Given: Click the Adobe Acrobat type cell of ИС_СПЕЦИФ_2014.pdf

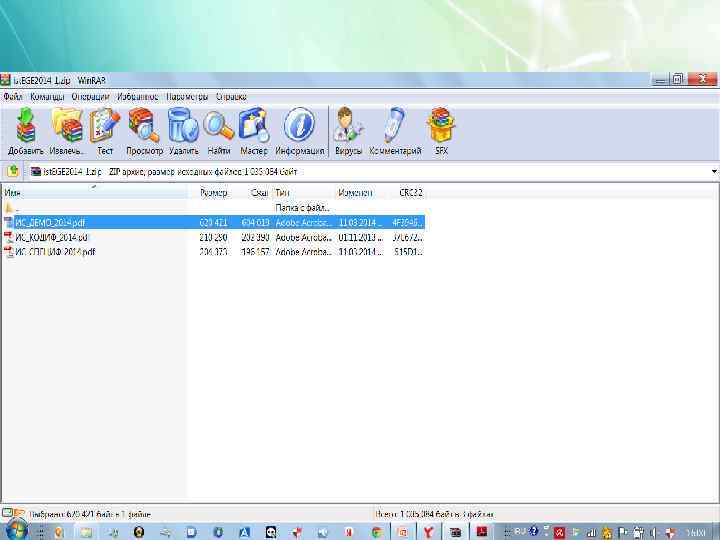Looking at the screenshot, I should [303, 252].
